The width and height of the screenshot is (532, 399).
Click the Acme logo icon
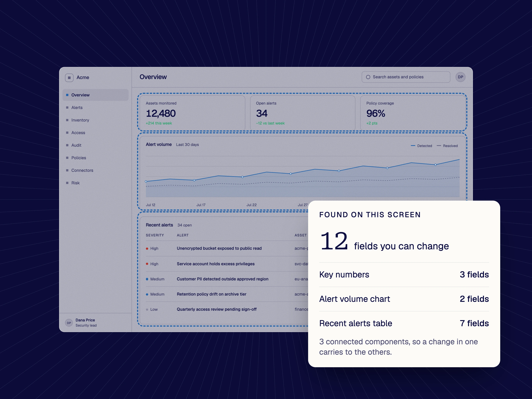point(69,78)
